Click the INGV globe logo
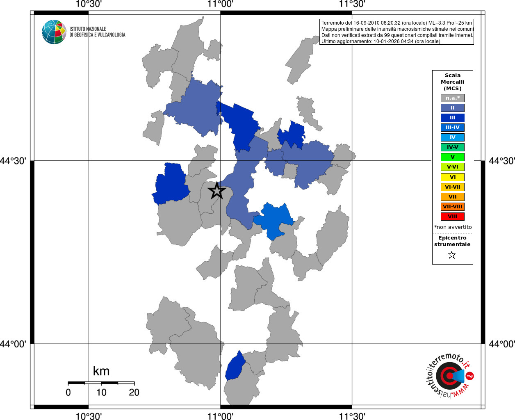Image resolution: width=515 pixels, height=420 pixels. click(x=54, y=32)
